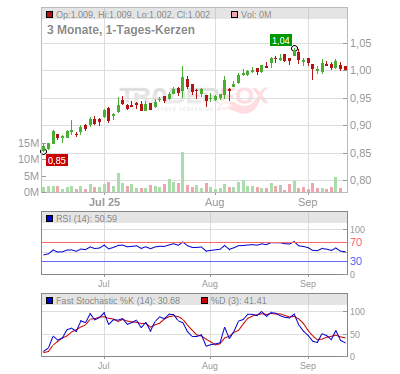Screen dimensions: 400x374
Task: Click the 5M volume axis label
Action: [31, 176]
